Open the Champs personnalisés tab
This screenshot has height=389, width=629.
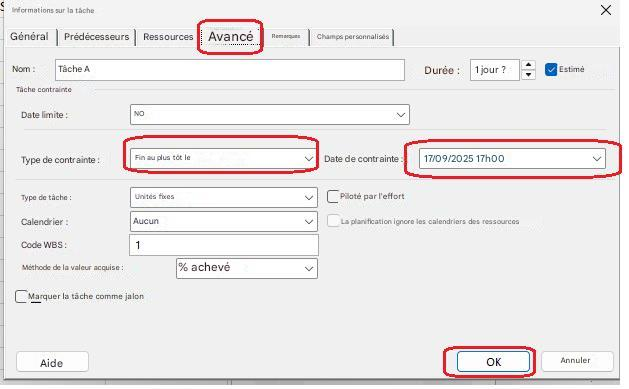point(353,36)
